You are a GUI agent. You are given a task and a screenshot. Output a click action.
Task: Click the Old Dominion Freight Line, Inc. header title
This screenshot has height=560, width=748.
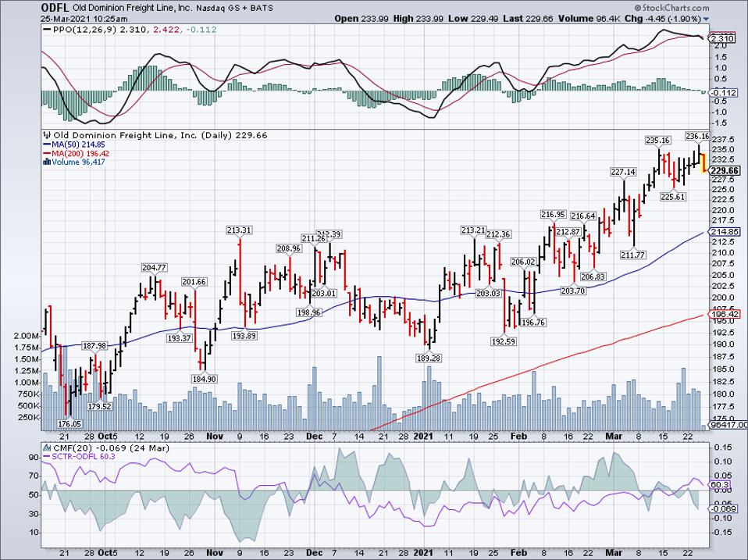(132, 8)
